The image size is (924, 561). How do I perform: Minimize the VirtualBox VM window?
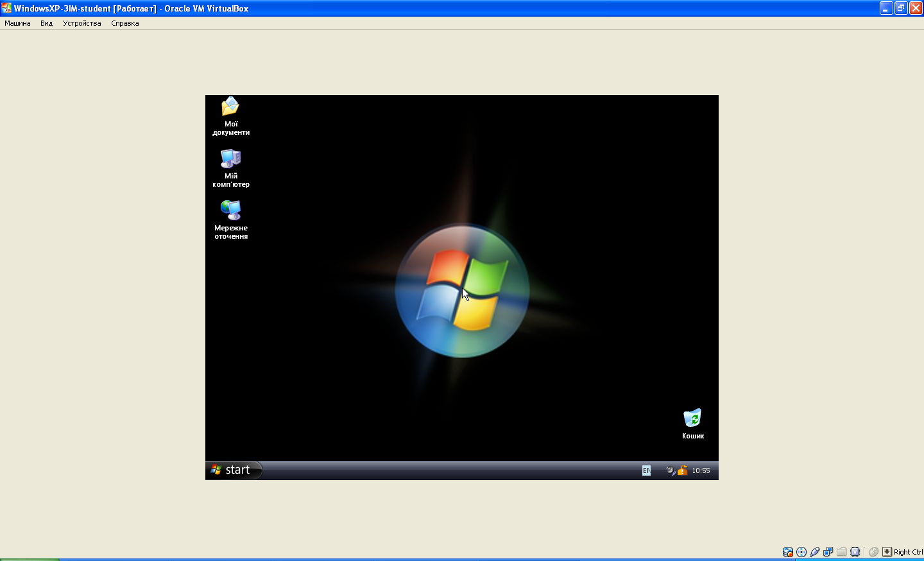point(886,8)
